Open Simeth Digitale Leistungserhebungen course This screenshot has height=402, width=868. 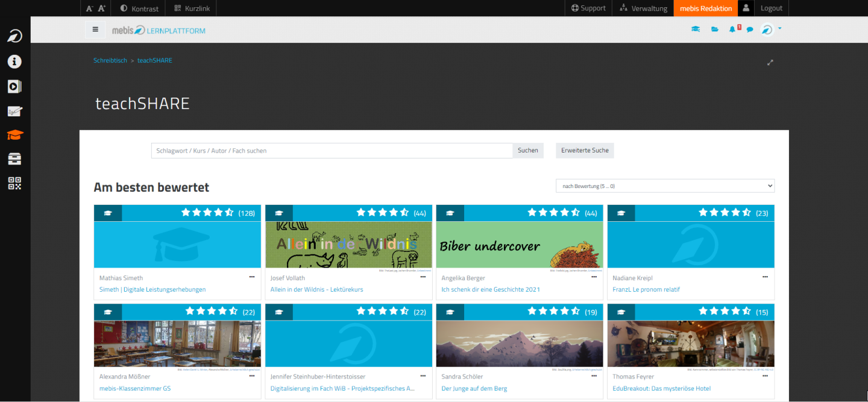pyautogui.click(x=153, y=290)
